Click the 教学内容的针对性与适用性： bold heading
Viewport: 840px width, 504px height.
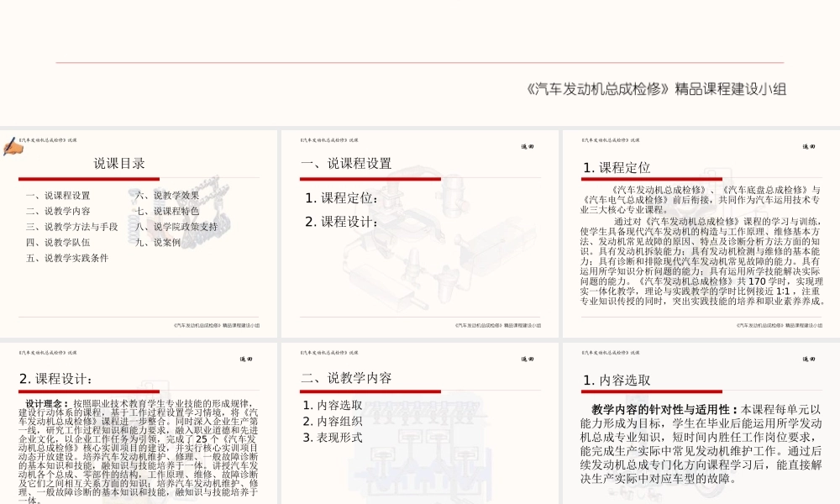[664, 410]
